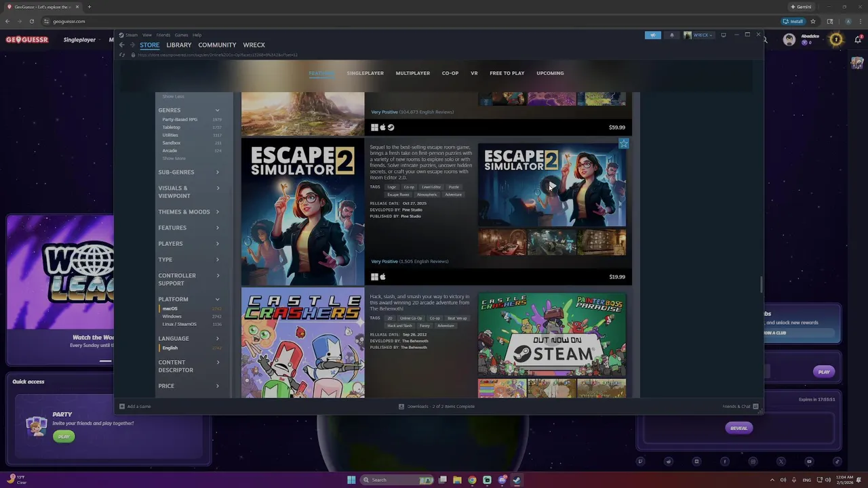Open Steam notifications bell
This screenshot has width=868, height=488.
point(672,35)
